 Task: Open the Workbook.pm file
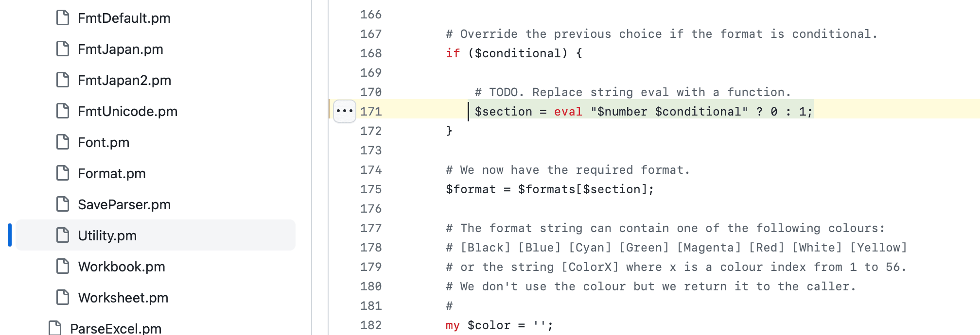[x=122, y=267]
